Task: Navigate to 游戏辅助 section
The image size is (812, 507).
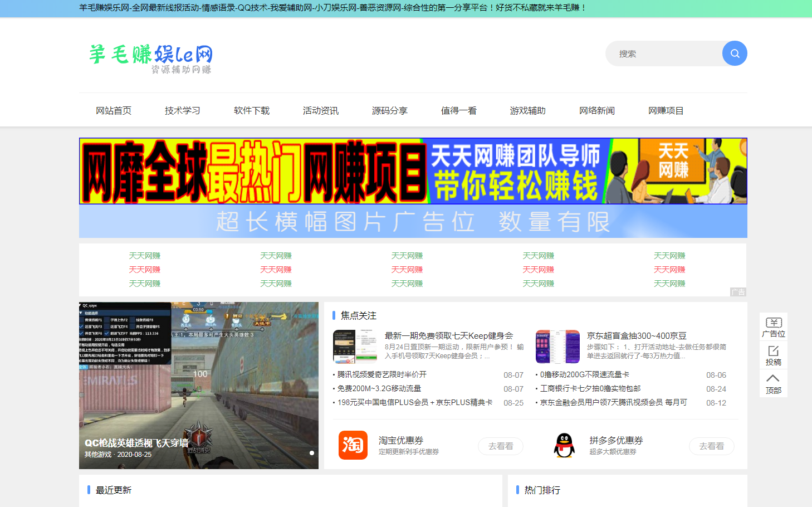Action: coord(528,110)
